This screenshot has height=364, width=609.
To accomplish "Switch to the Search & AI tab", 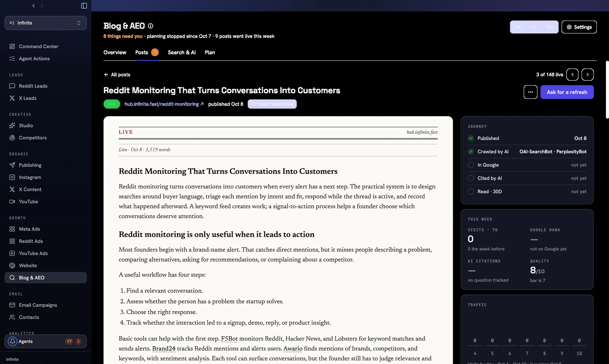I will [x=182, y=52].
